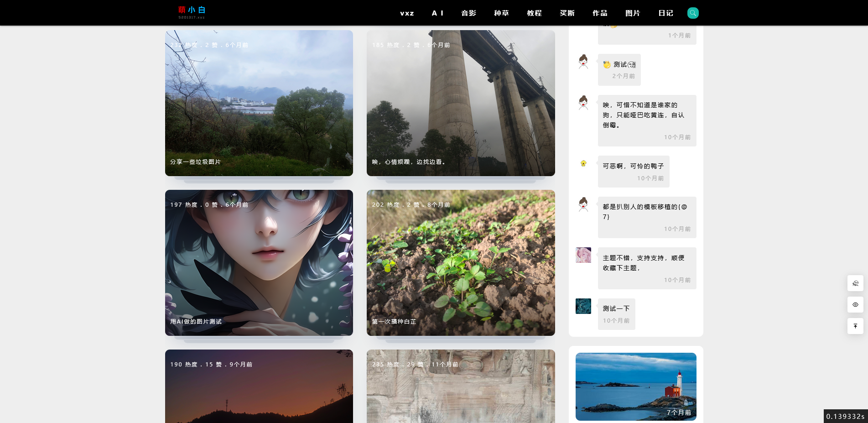
Task: Open the lighthouse image card in sidebar
Action: [x=636, y=386]
